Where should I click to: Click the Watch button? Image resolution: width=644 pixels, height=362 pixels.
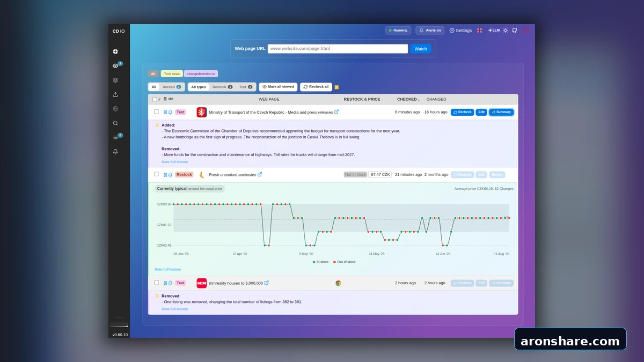[x=421, y=49]
